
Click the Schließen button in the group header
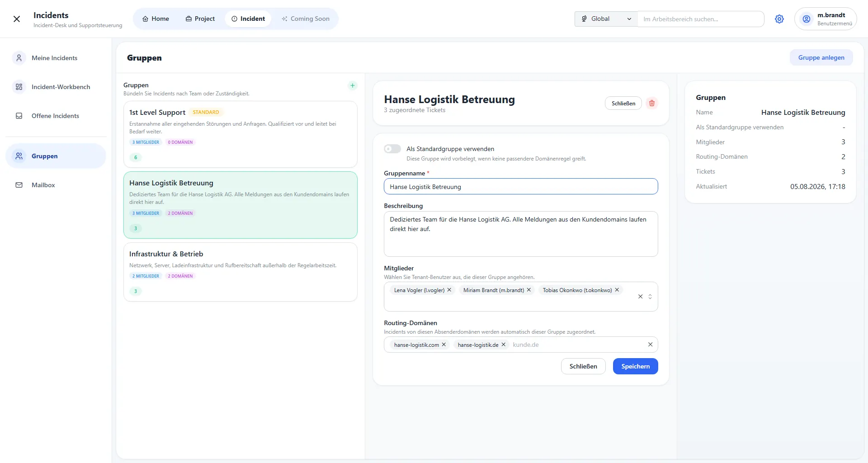pyautogui.click(x=623, y=104)
